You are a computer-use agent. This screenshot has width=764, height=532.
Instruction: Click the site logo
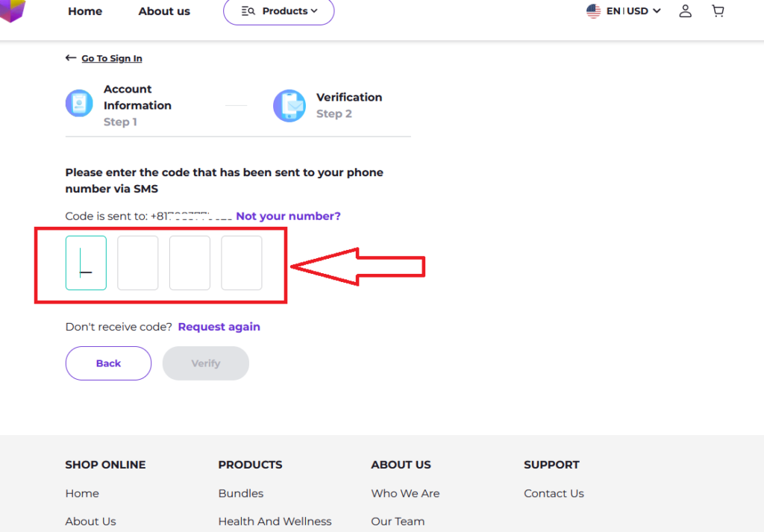point(12,9)
